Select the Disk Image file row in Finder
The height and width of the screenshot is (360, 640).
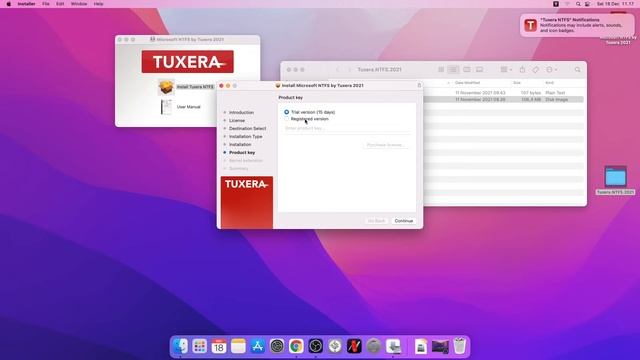tap(503, 100)
